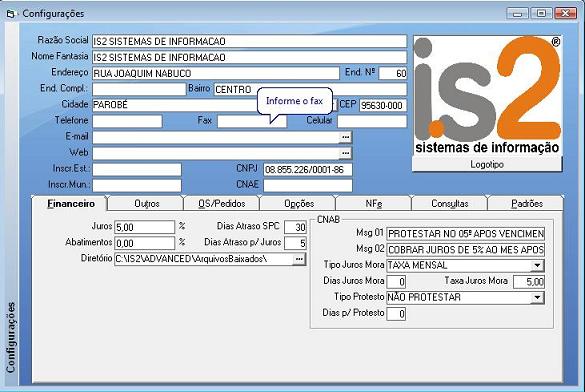
Task: Expand the Tipo Protesto dropdown
Action: (537, 297)
